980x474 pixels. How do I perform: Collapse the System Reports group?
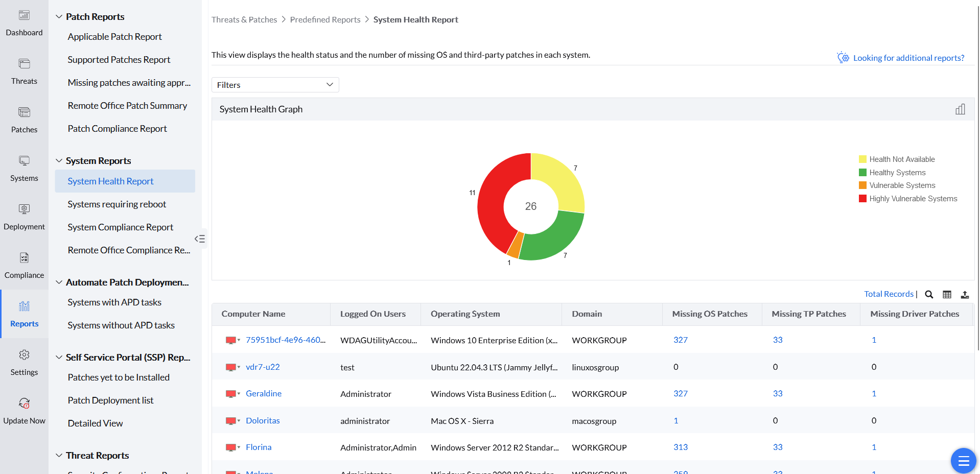point(59,161)
